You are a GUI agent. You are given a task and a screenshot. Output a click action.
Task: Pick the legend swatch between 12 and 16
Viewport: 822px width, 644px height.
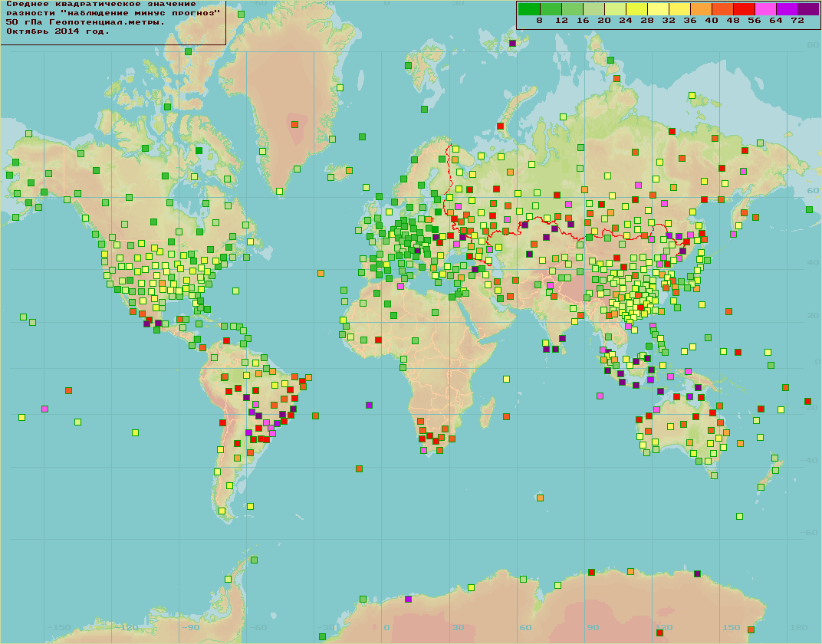tap(572, 8)
